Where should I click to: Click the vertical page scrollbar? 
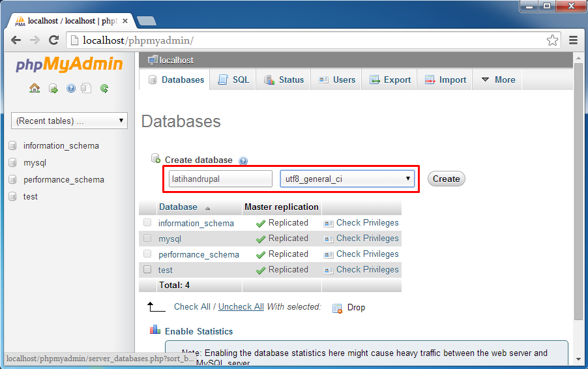coord(578,191)
